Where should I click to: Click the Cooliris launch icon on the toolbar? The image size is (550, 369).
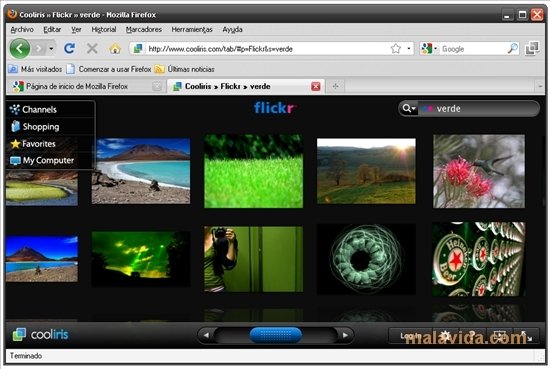(x=532, y=48)
